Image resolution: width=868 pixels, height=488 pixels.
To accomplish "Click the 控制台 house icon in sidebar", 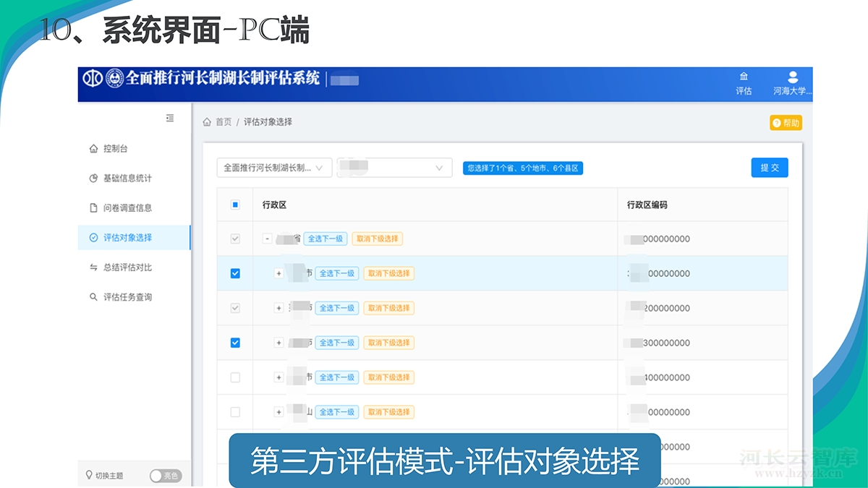I will pyautogui.click(x=93, y=149).
